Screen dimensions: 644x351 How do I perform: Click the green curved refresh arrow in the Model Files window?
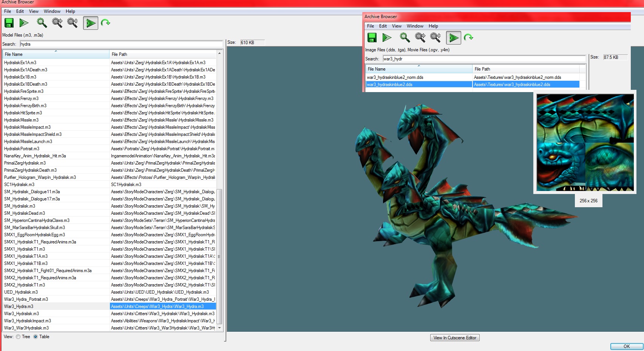coord(105,23)
